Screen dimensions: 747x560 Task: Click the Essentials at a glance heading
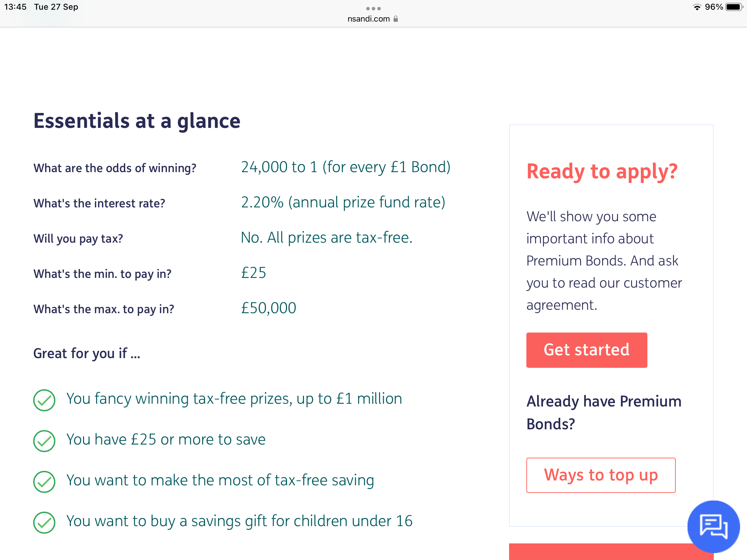pos(137,121)
